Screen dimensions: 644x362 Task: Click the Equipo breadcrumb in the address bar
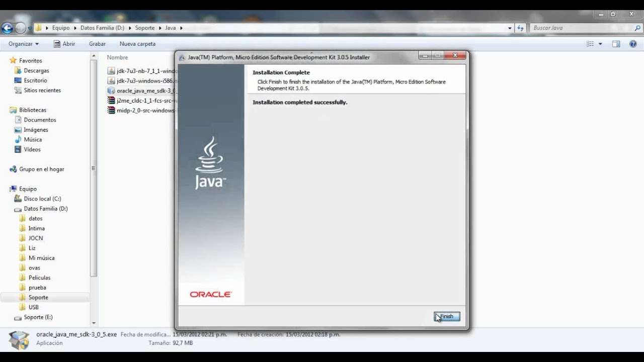click(x=61, y=28)
